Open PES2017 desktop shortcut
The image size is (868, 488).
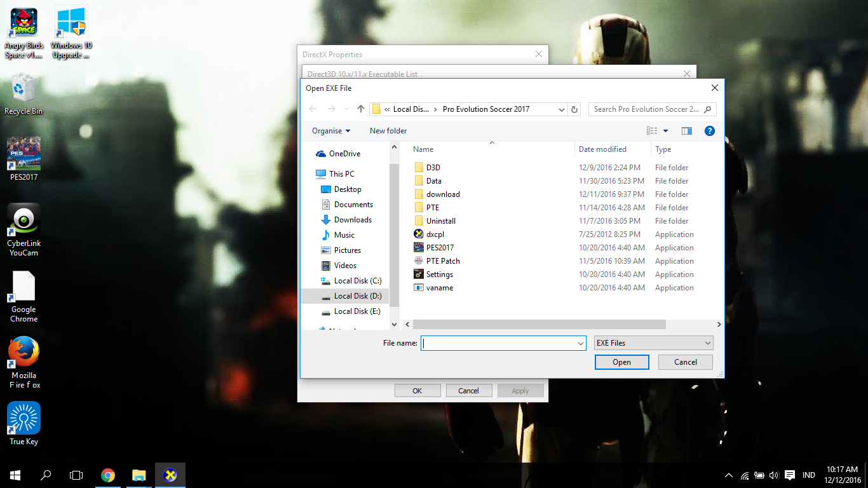(x=24, y=159)
